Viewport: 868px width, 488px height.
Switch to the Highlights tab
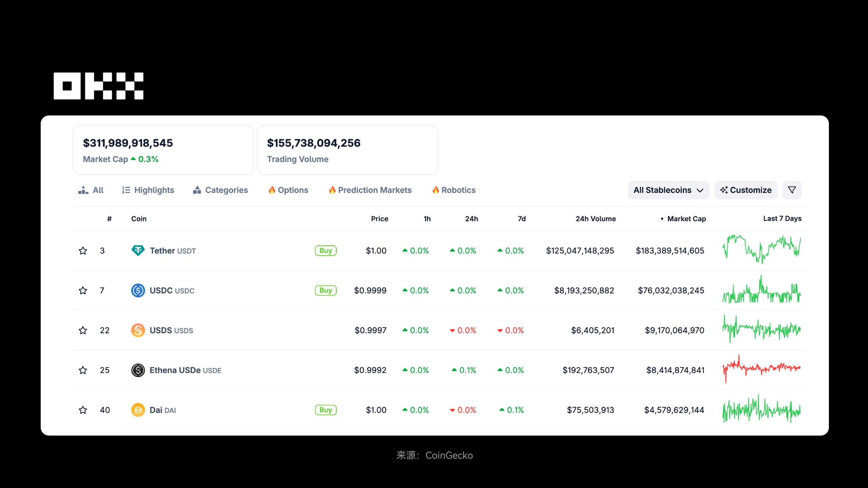pos(148,190)
